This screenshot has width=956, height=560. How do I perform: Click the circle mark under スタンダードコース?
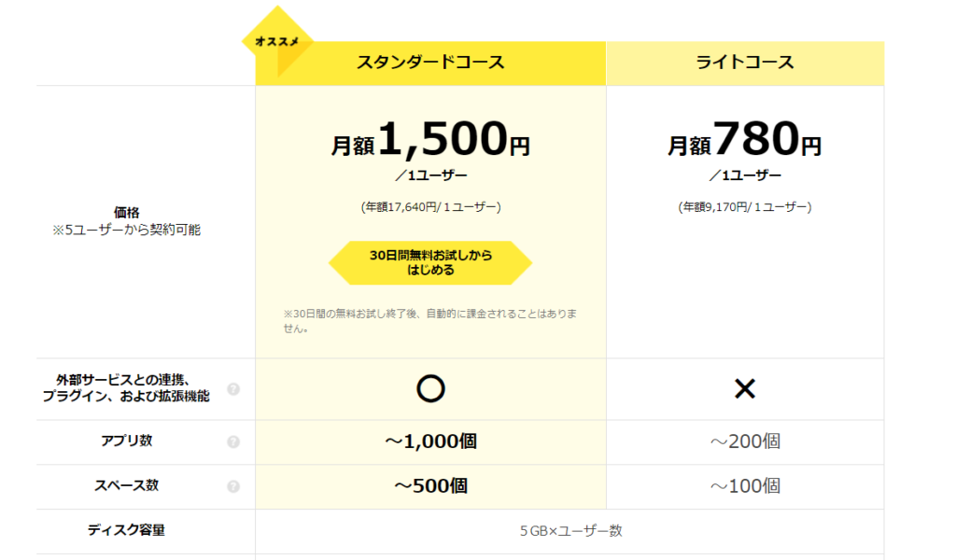(430, 389)
